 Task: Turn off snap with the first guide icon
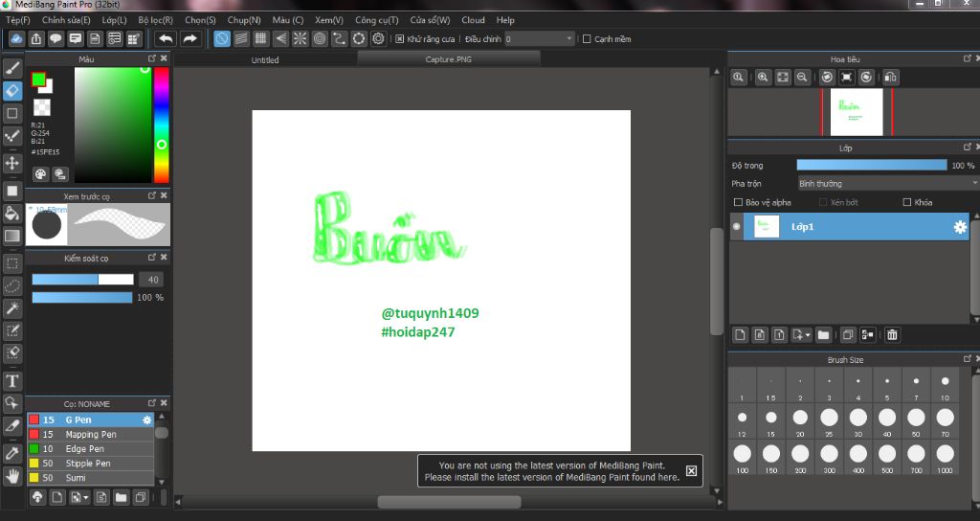pos(222,38)
